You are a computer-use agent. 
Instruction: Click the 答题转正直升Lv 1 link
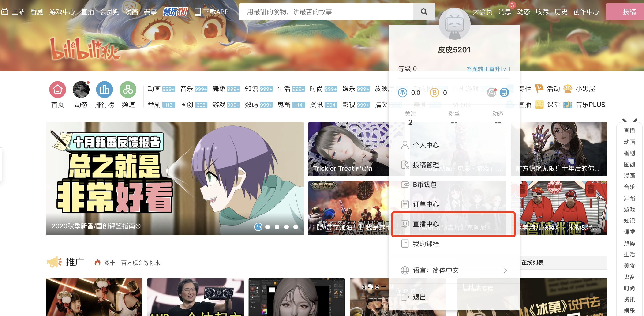(488, 69)
